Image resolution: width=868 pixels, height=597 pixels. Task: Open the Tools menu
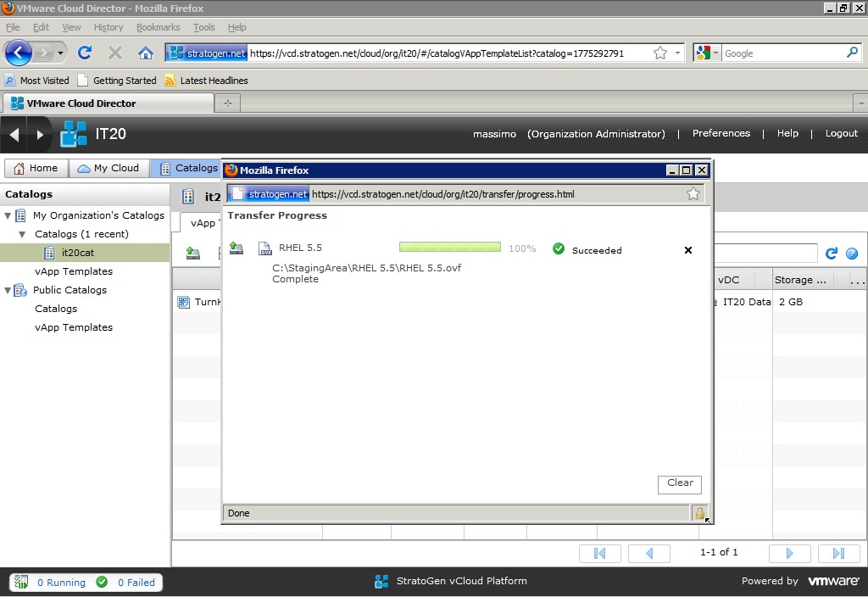(203, 27)
